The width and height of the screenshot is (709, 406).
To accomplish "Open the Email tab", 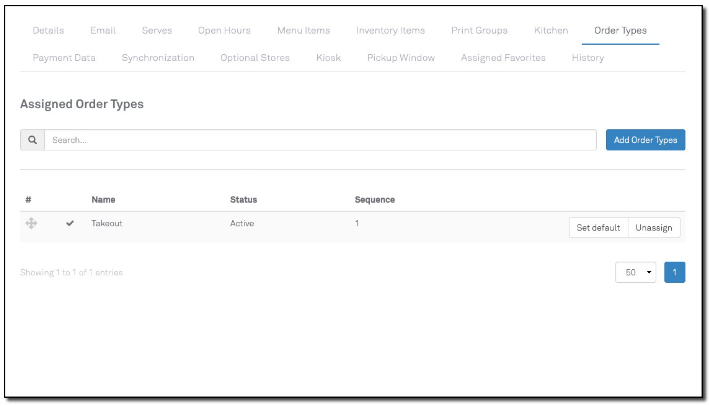I will pos(103,31).
